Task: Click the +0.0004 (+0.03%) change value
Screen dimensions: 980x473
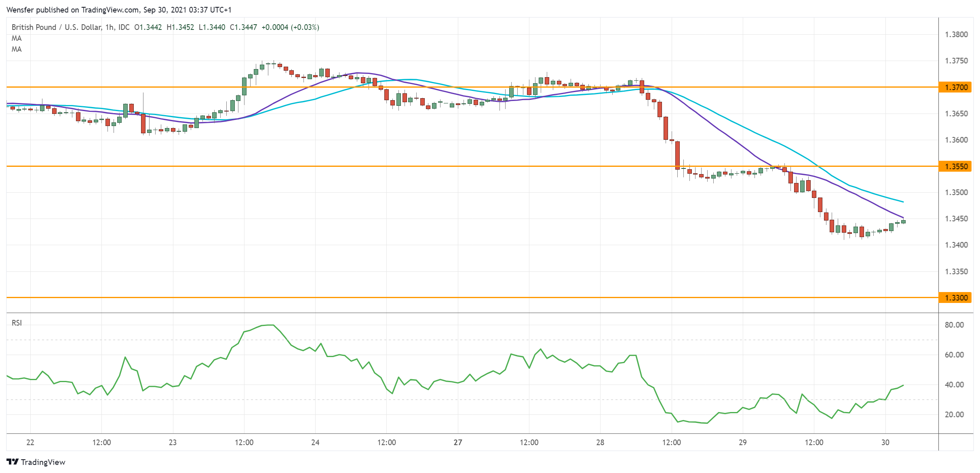Action: (x=290, y=27)
